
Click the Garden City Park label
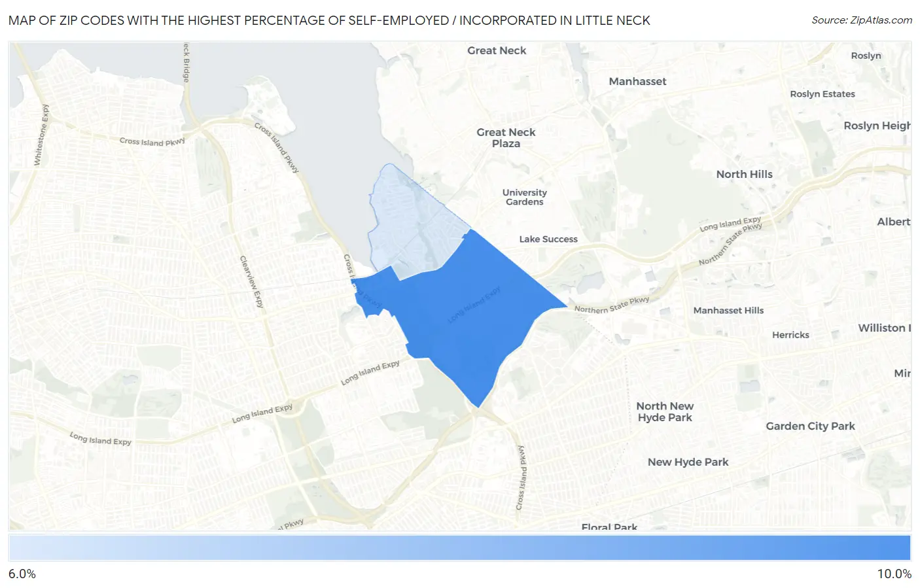click(810, 426)
